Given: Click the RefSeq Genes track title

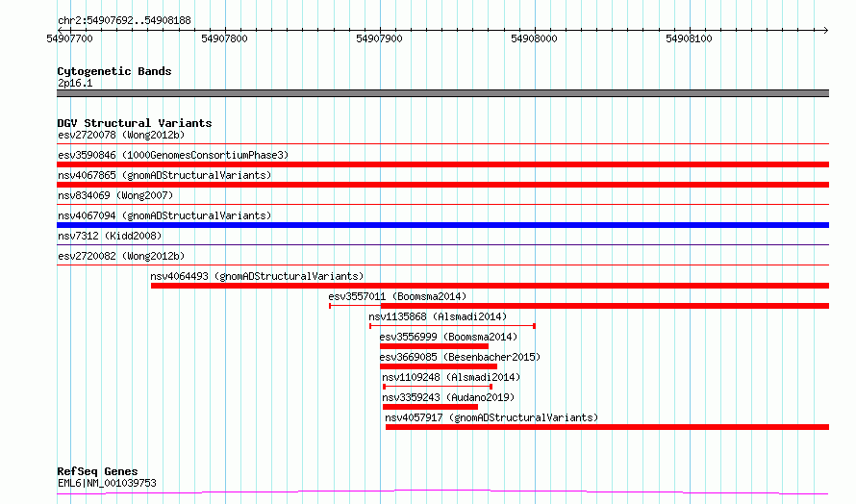Looking at the screenshot, I should tap(97, 471).
